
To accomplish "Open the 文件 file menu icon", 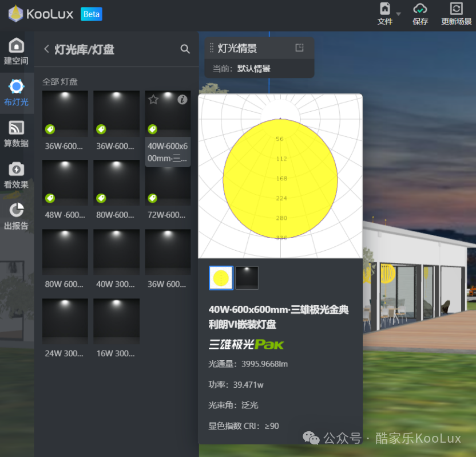I will click(x=385, y=9).
